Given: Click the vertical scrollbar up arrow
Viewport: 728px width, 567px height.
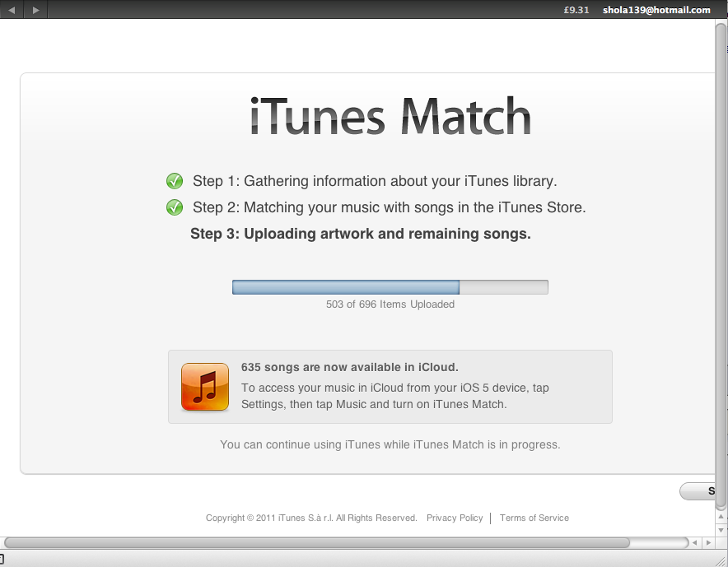Looking at the screenshot, I should pos(721,516).
